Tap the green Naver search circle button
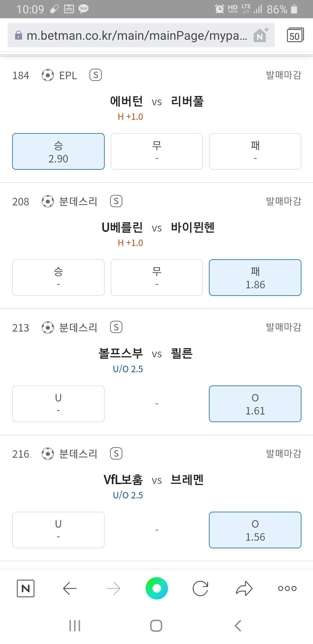This screenshot has height=644, width=313. (157, 588)
